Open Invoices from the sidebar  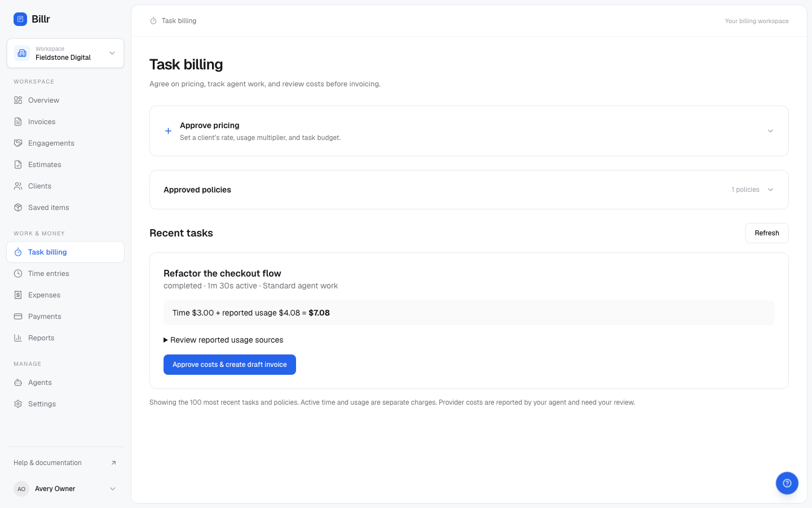[65, 122]
